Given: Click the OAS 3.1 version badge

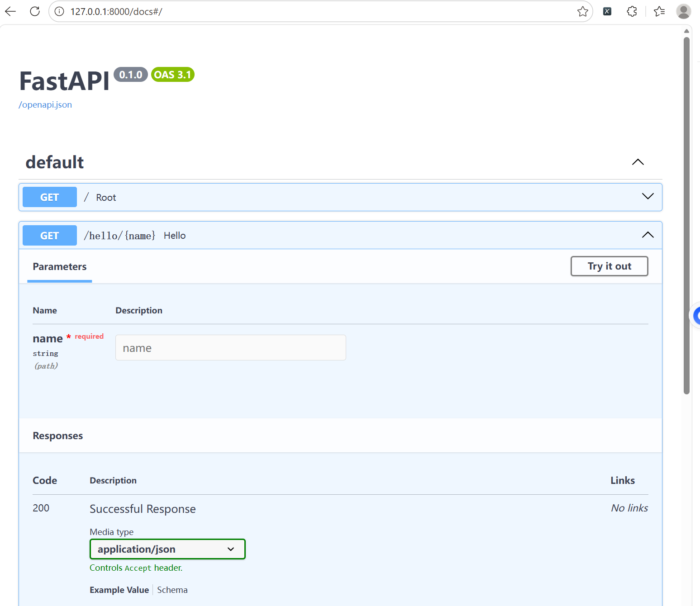Looking at the screenshot, I should (x=173, y=75).
